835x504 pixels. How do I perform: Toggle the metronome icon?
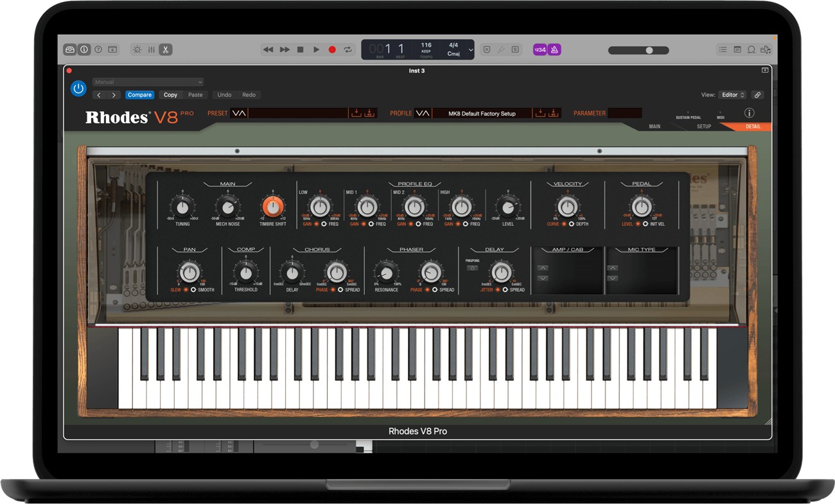pos(555,49)
